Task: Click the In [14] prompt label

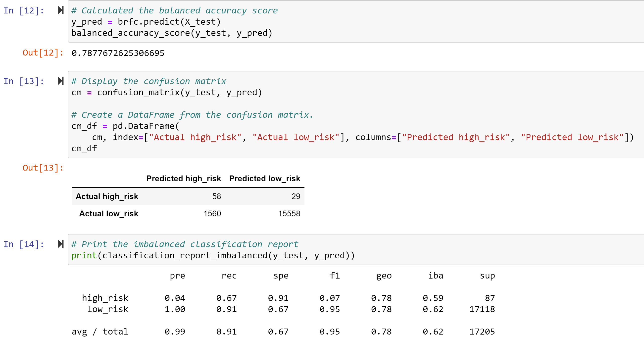Action: (x=24, y=244)
